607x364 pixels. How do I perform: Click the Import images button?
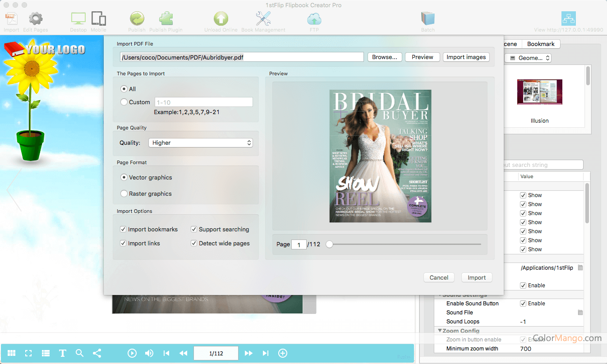[466, 57]
